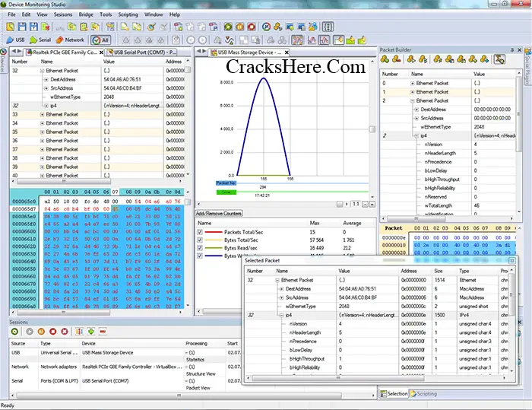Select the USB Mass Storage Device session row
The height and width of the screenshot is (410, 532).
point(124,353)
